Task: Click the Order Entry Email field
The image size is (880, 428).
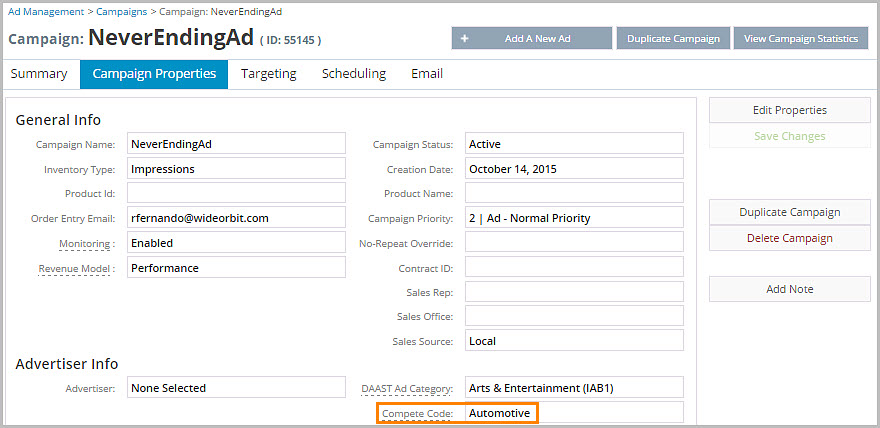Action: [x=236, y=218]
